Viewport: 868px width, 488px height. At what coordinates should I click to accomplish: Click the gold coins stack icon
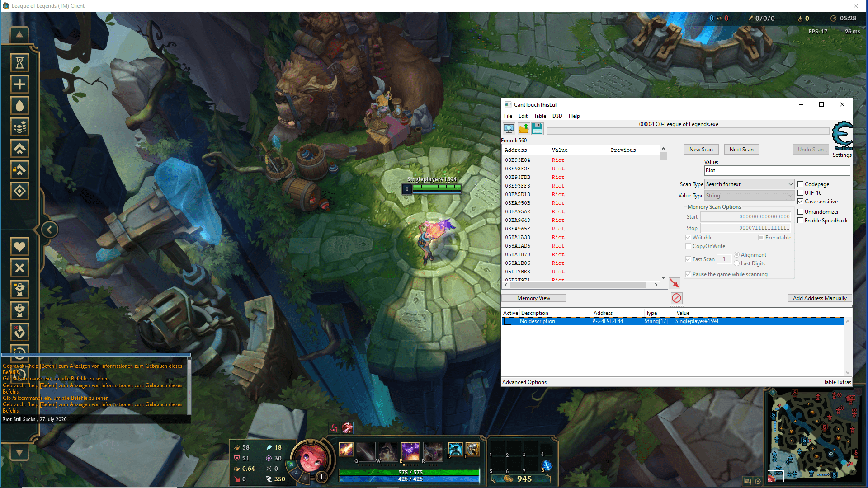pos(19,127)
